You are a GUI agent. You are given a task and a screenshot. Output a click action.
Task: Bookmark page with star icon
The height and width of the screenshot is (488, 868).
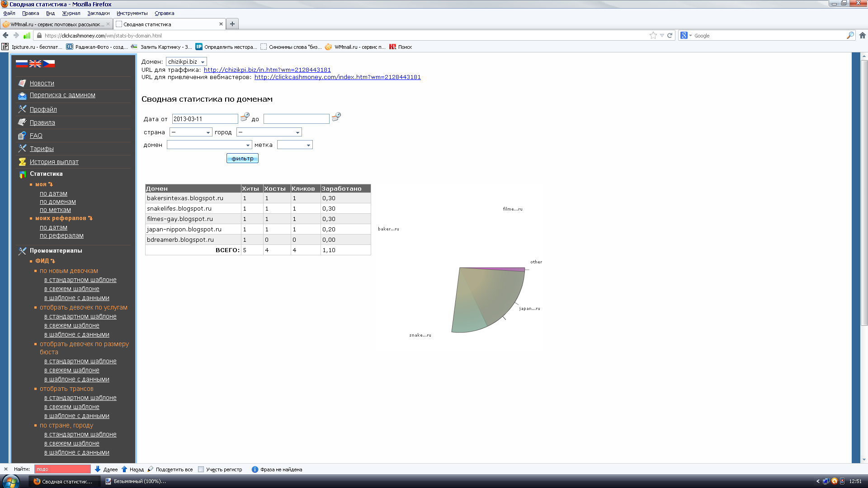(653, 35)
